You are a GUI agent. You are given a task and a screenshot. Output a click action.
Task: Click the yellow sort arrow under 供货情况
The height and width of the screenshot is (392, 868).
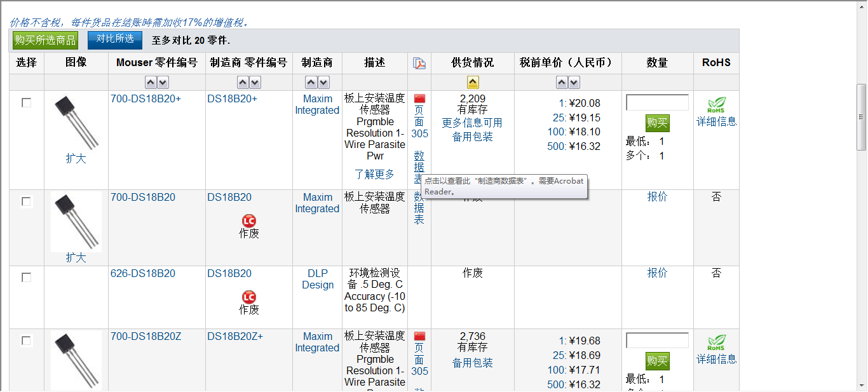point(473,83)
